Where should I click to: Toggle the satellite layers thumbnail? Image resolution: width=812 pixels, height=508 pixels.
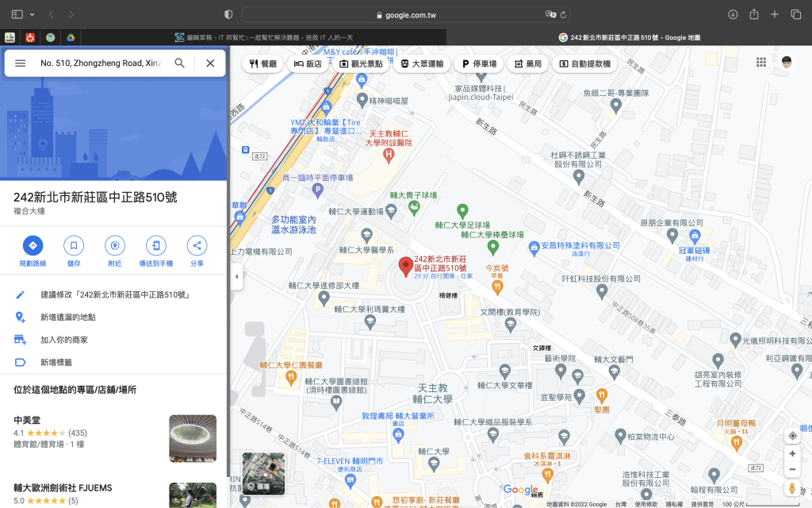tap(263, 474)
